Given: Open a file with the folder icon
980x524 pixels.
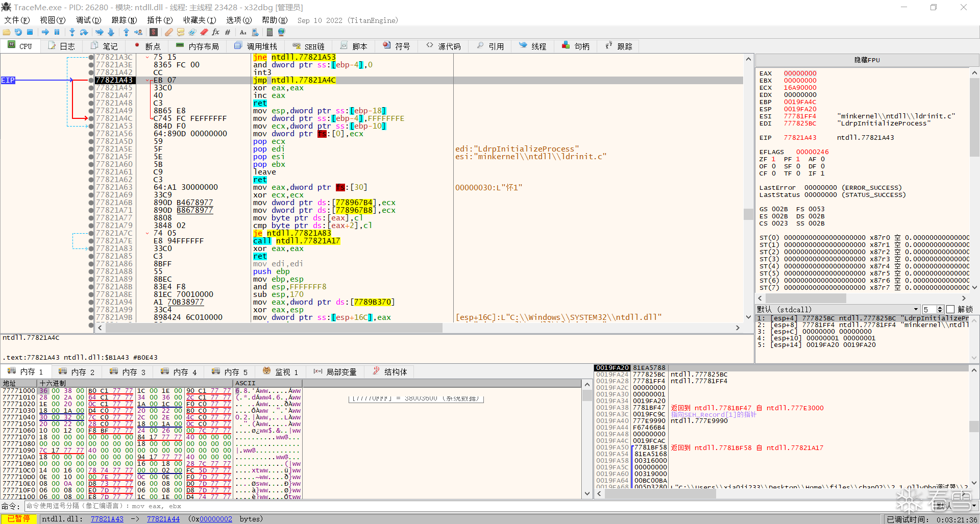Looking at the screenshot, I should pos(7,32).
